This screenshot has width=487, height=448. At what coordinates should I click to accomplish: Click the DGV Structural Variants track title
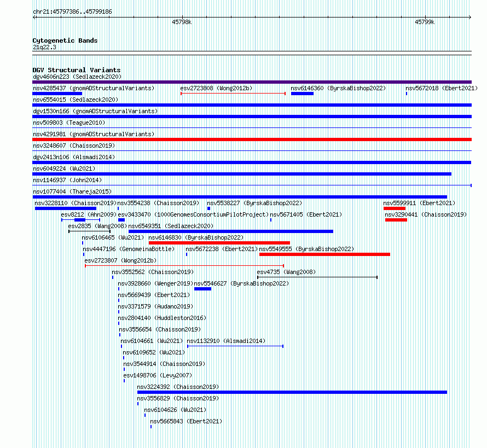tap(77, 70)
